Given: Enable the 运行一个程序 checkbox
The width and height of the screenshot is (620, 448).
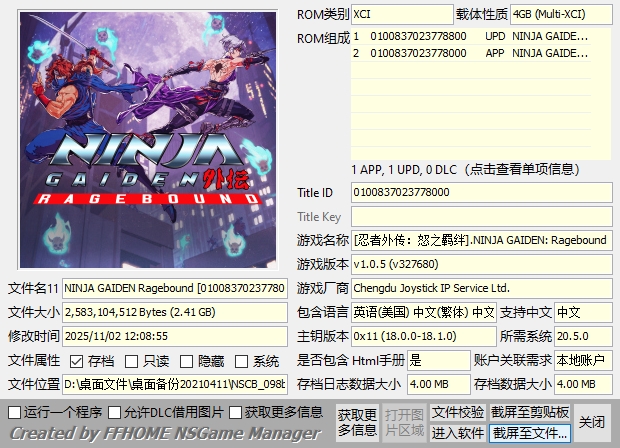Looking at the screenshot, I should point(14,412).
